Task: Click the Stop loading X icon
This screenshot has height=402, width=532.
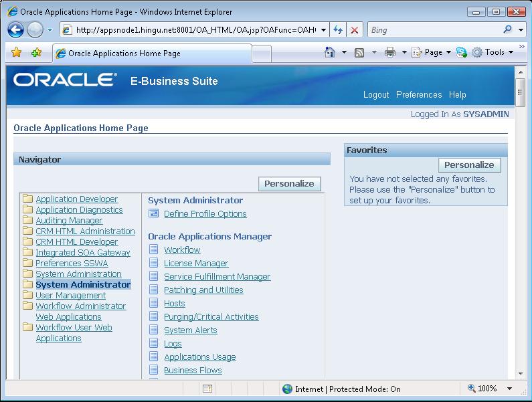Action: 355,30
